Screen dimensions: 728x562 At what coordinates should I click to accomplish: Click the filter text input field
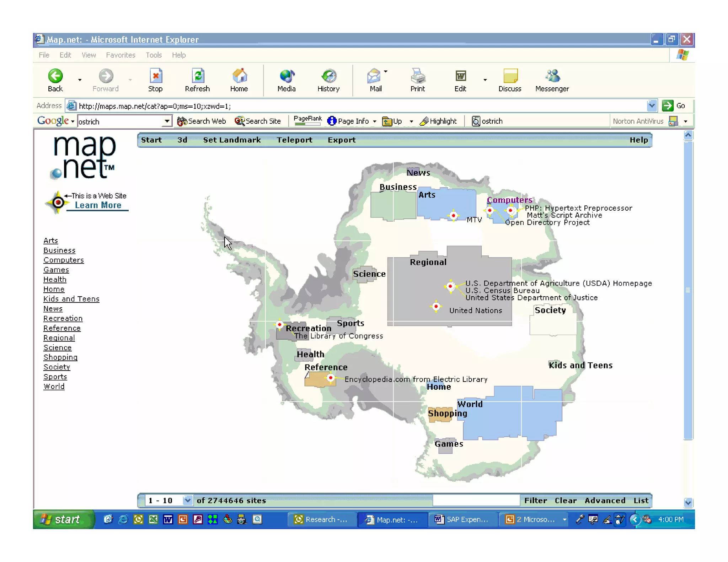[x=476, y=500]
